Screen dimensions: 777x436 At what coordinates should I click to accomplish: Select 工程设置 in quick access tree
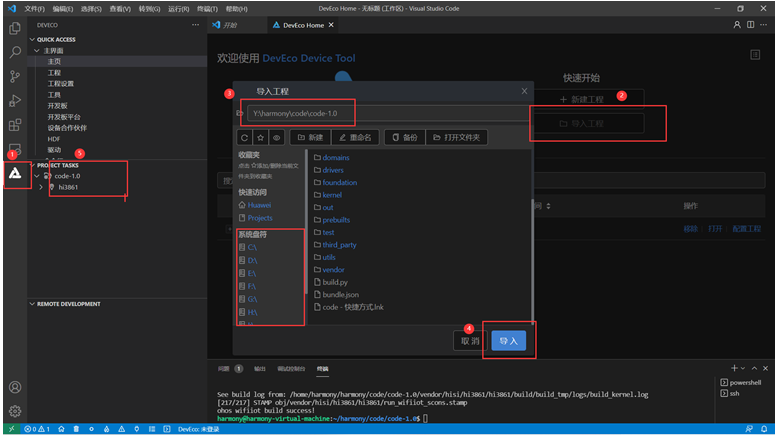[x=60, y=83]
